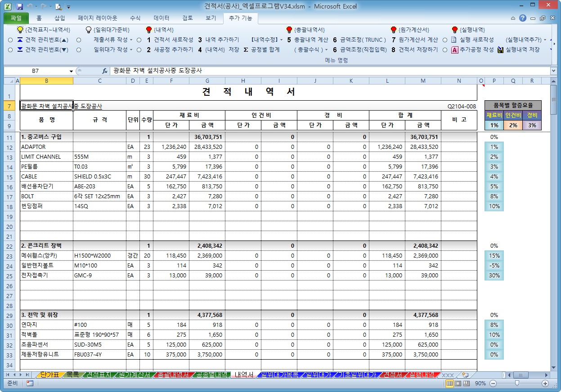Select radio circle before 추가공정 작성
The image size is (561, 392).
point(444,50)
